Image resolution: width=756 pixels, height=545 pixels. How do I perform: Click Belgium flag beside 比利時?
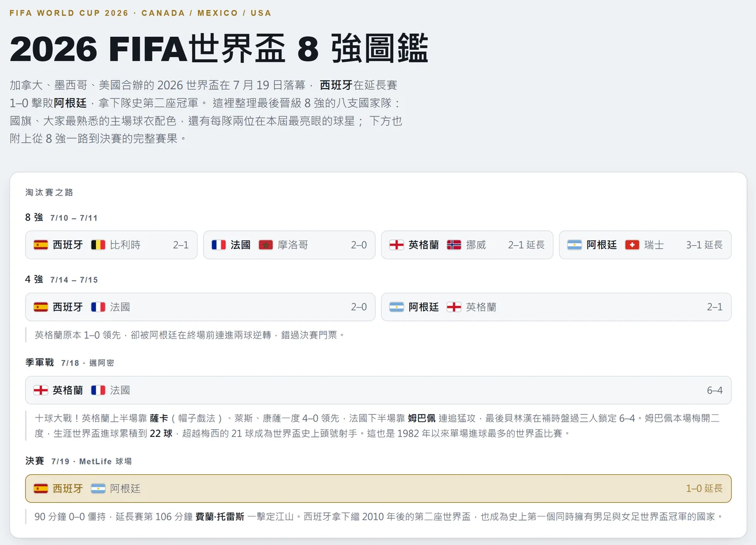click(x=98, y=245)
